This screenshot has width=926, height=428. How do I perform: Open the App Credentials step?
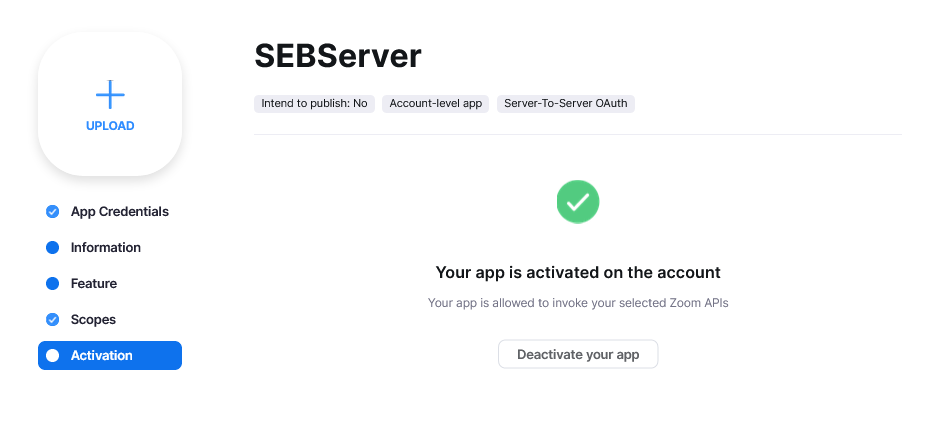[119, 212]
